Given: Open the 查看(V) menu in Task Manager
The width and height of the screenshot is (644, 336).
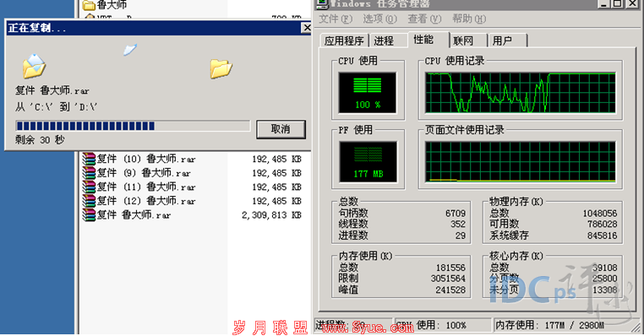Looking at the screenshot, I should [424, 19].
